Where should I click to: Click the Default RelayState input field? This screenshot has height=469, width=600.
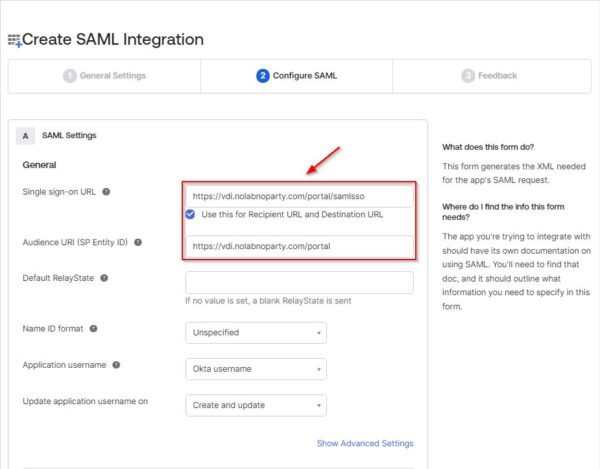[x=299, y=282]
